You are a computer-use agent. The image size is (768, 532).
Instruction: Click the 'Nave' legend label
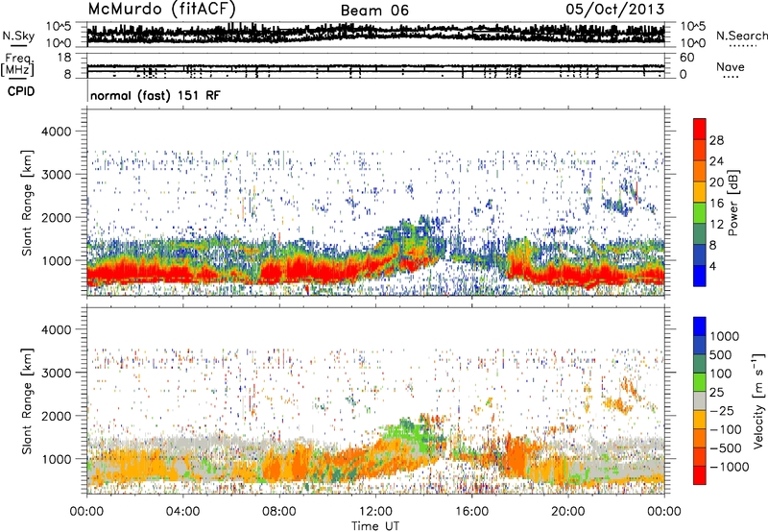[x=731, y=67]
